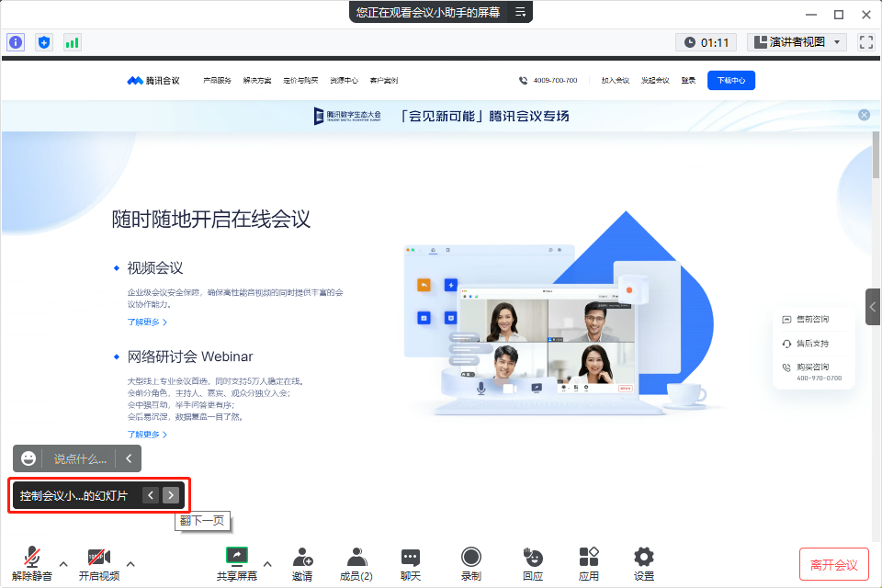Click the blue security shield icon
The image size is (882, 588).
(x=43, y=42)
